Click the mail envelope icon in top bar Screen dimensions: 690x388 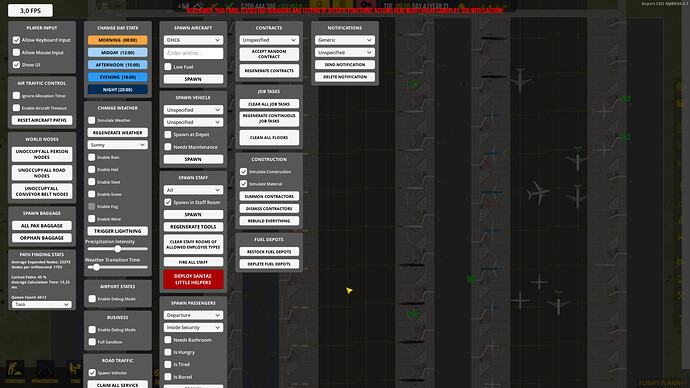coord(184,6)
